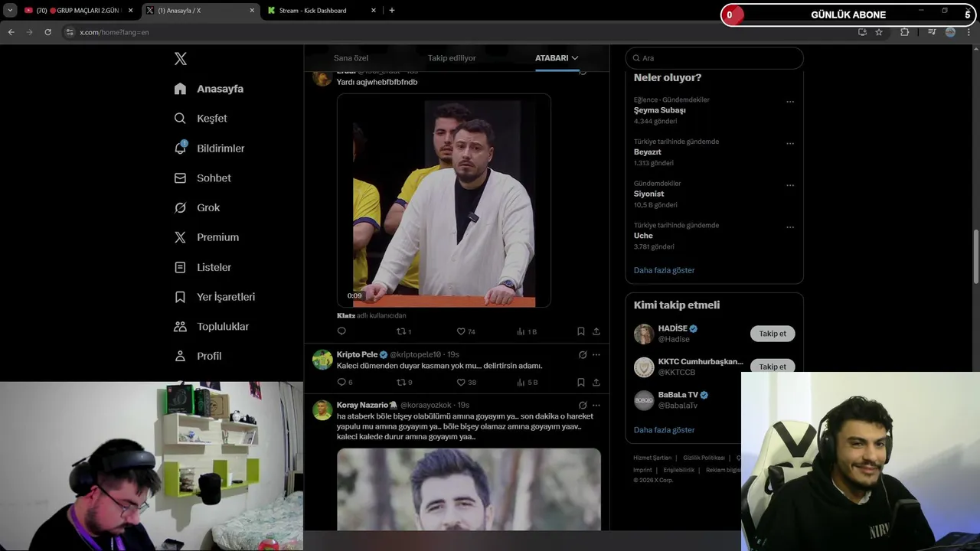Screen dimensions: 980x551
Task: Share the Kripto Pele tweet
Action: [596, 382]
